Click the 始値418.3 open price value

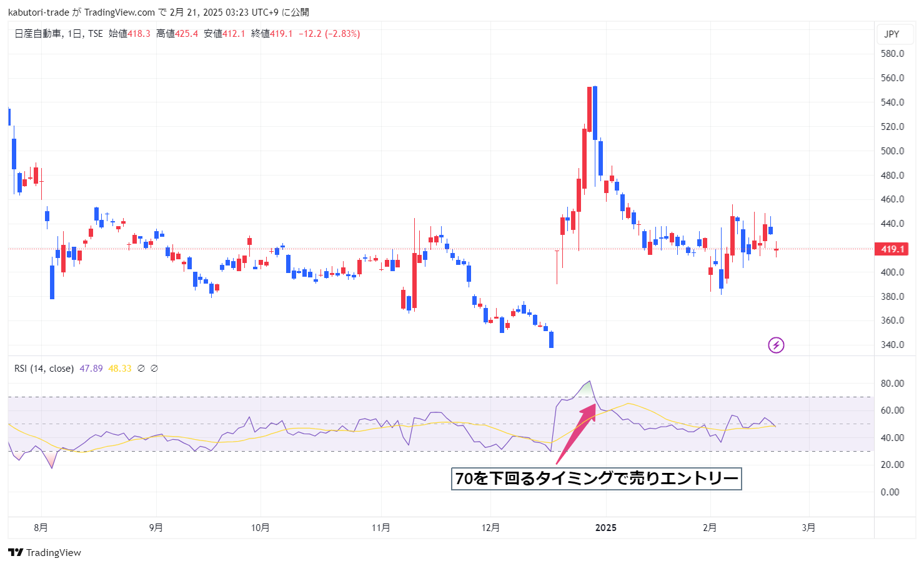pyautogui.click(x=129, y=34)
